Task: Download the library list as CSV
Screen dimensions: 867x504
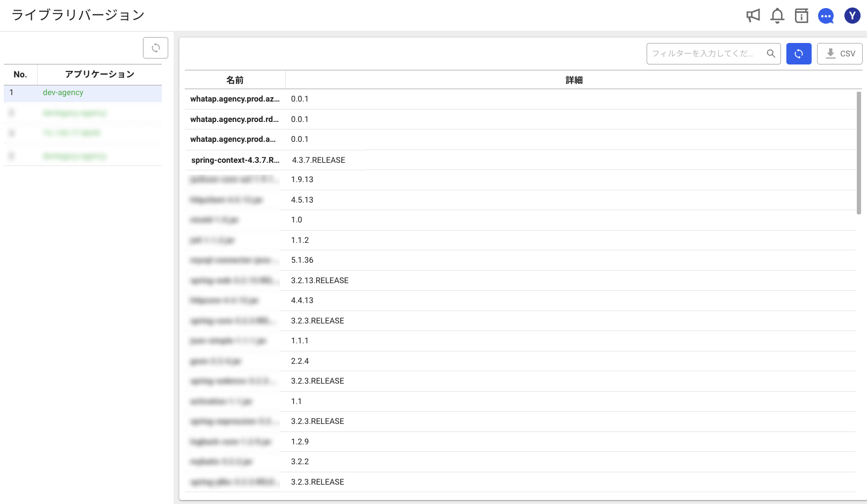Action: (840, 54)
